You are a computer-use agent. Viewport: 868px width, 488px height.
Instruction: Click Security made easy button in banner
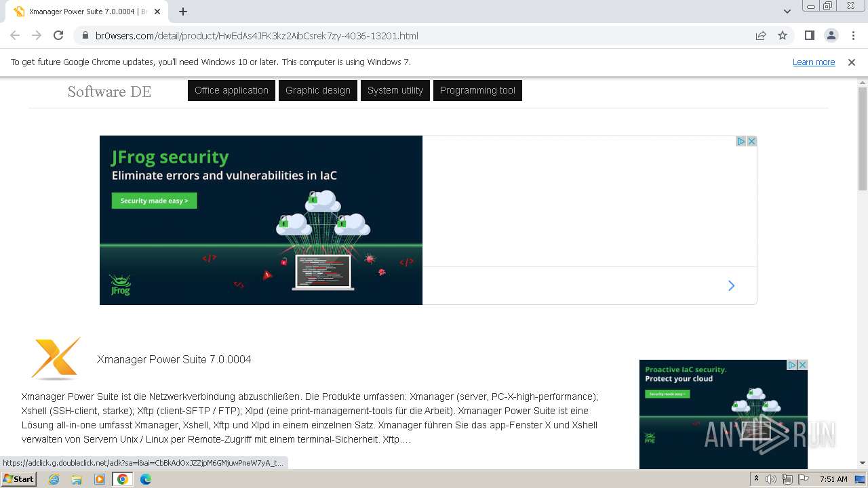click(x=155, y=201)
